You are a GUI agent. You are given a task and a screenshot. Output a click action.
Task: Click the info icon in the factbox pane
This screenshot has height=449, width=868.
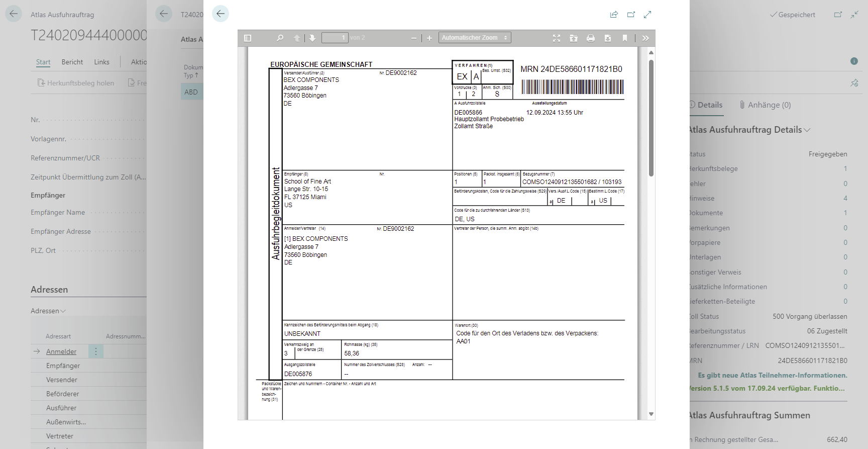[x=854, y=61]
